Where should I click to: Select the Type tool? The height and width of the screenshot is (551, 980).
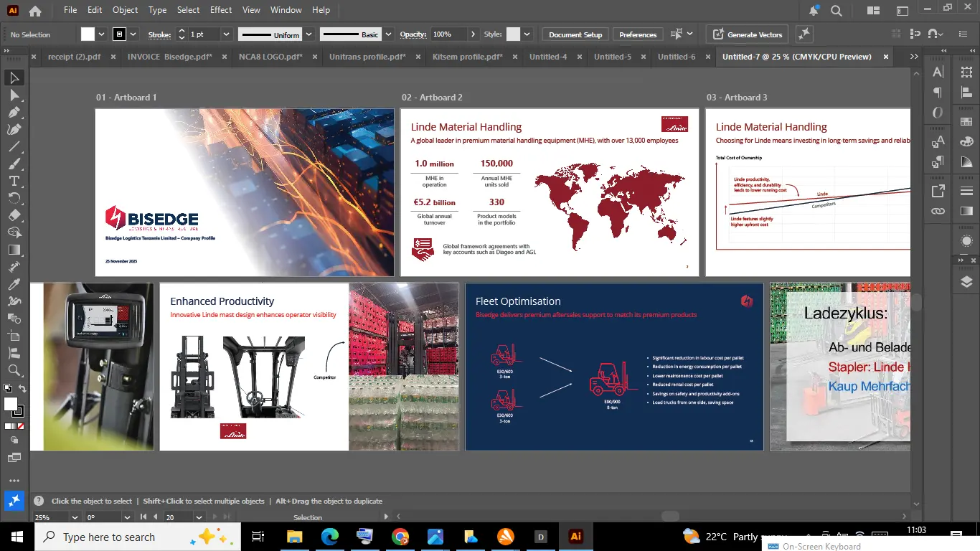(x=14, y=181)
